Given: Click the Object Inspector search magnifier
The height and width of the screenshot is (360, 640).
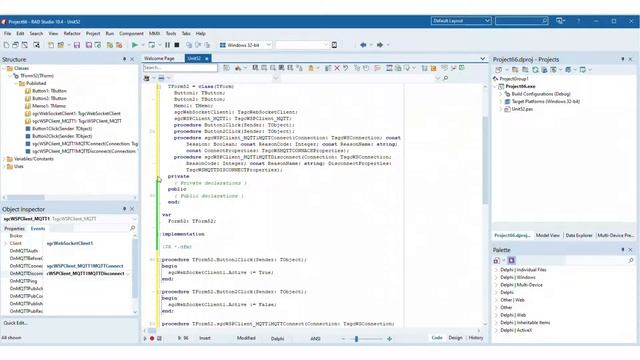Looking at the screenshot, I should click(x=132, y=228).
